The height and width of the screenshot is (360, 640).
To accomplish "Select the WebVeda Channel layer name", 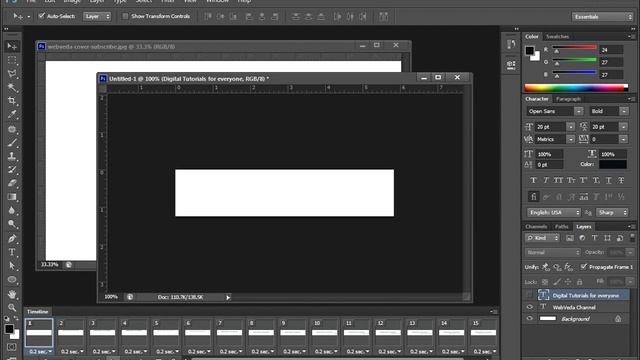I will pyautogui.click(x=573, y=307).
